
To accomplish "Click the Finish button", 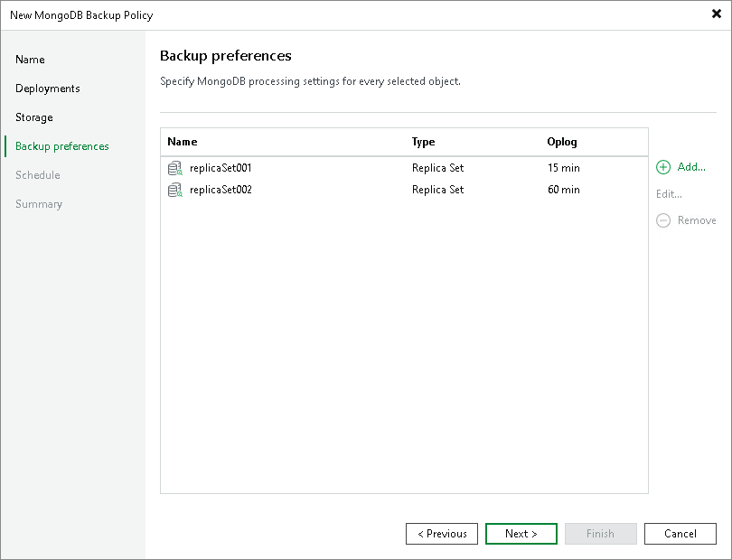I will click(x=601, y=534).
